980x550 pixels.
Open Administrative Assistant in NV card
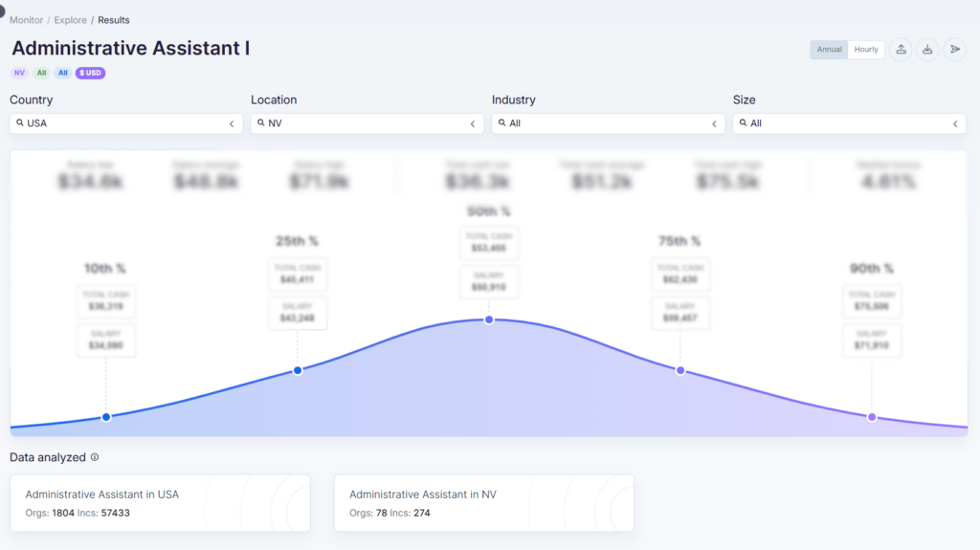coord(483,503)
